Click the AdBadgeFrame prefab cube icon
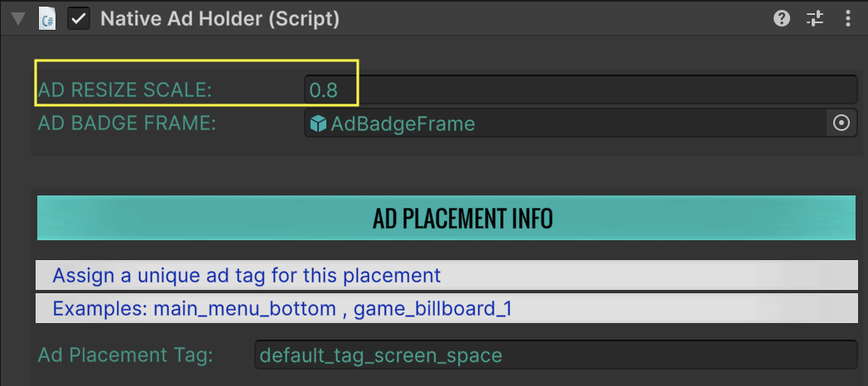The image size is (868, 386). coord(319,124)
